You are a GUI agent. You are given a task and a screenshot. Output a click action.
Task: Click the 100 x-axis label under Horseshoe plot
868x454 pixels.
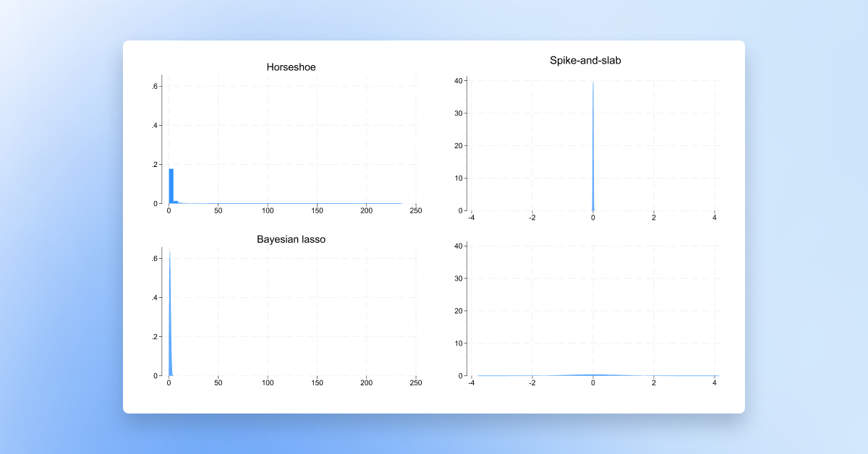click(x=268, y=210)
